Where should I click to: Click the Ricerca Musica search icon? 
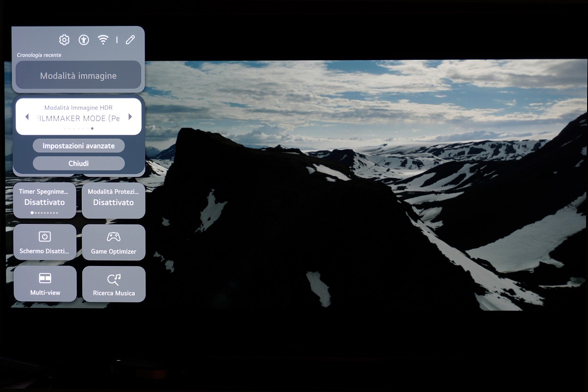coord(114,279)
